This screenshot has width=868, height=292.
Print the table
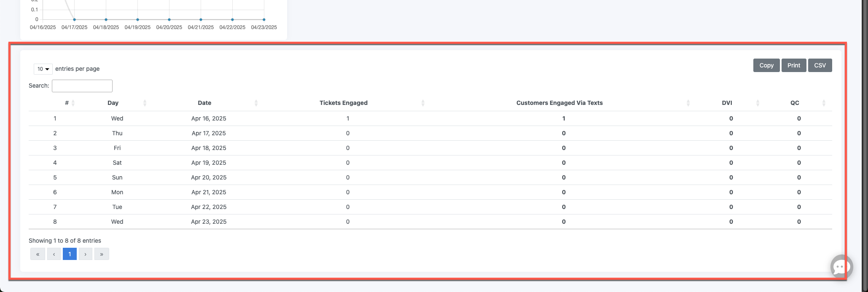click(x=794, y=65)
